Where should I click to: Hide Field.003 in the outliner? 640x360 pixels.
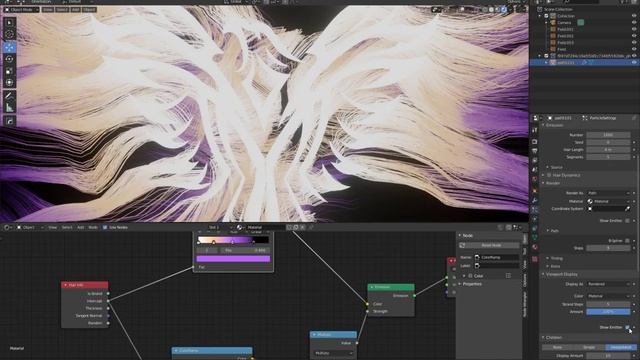click(x=634, y=42)
